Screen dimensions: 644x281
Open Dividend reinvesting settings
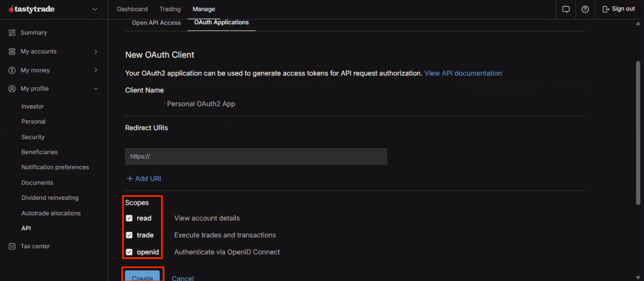[x=50, y=198]
